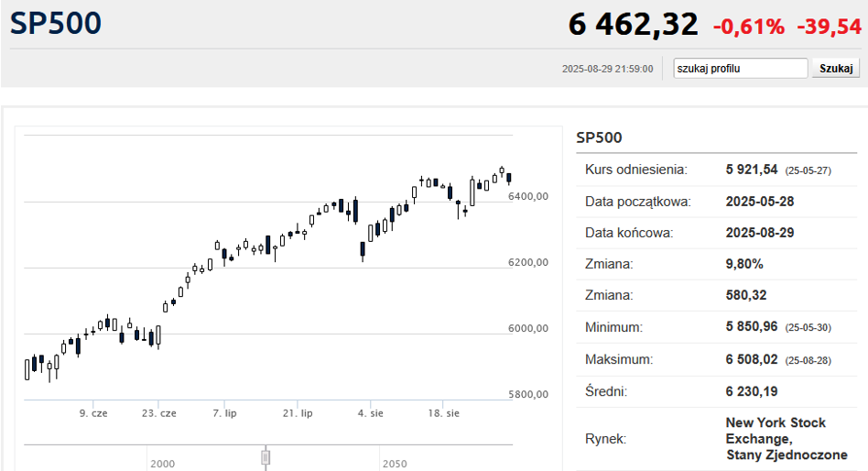
Task: Click the 2000 label in the navigator
Action: pos(163,465)
